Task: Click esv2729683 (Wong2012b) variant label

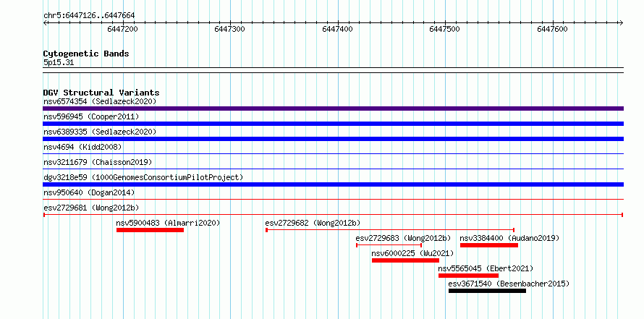Action: [403, 238]
